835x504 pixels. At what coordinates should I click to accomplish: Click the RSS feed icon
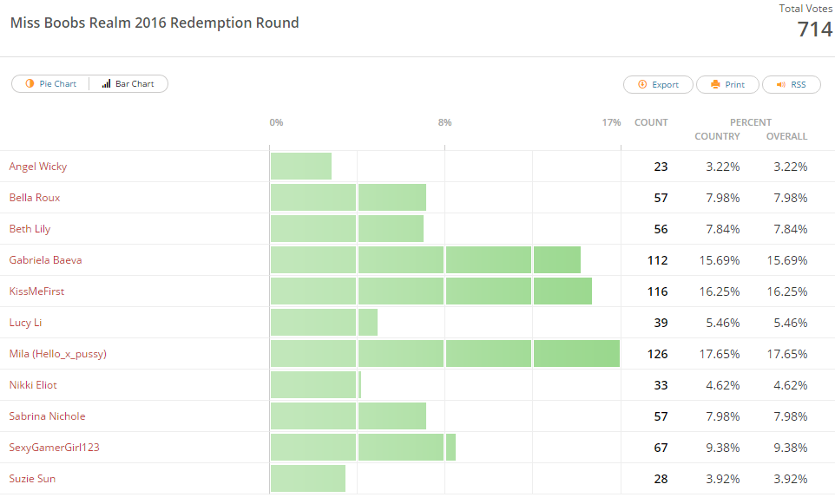click(780, 85)
